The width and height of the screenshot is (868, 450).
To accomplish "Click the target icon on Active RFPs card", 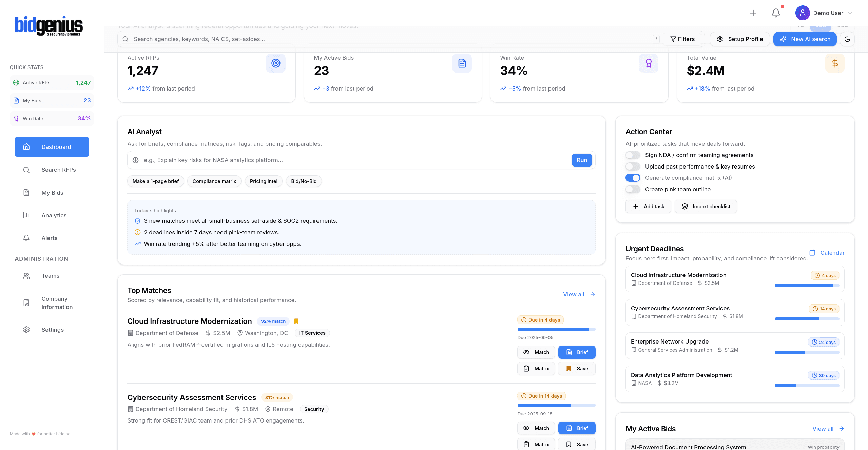I will (275, 63).
